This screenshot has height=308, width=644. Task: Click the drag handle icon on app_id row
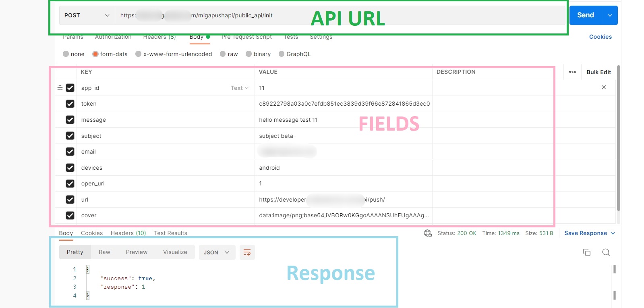pos(60,87)
